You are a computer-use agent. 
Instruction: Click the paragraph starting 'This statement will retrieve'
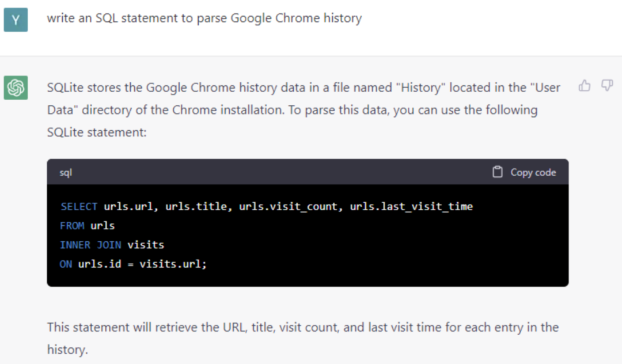pyautogui.click(x=303, y=338)
